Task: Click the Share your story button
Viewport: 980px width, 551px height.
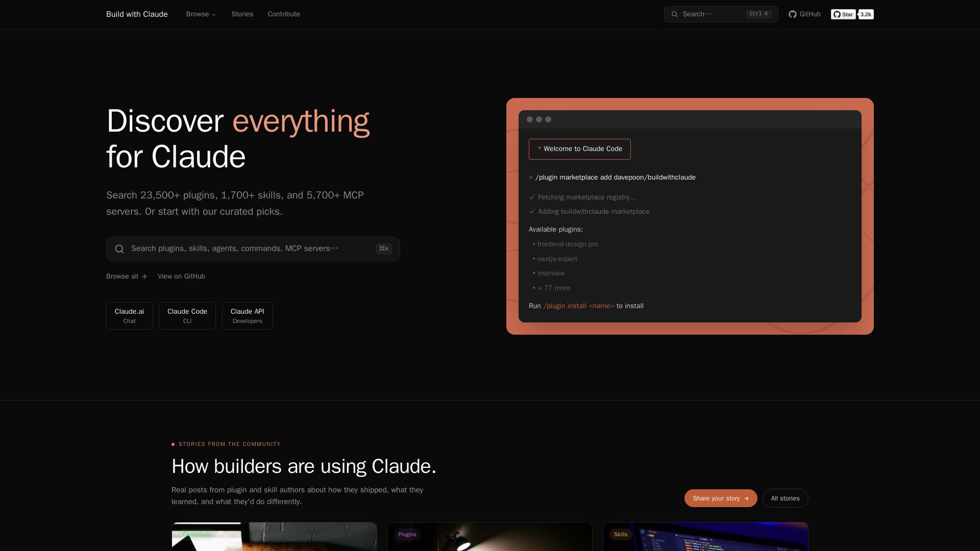Action: click(721, 498)
